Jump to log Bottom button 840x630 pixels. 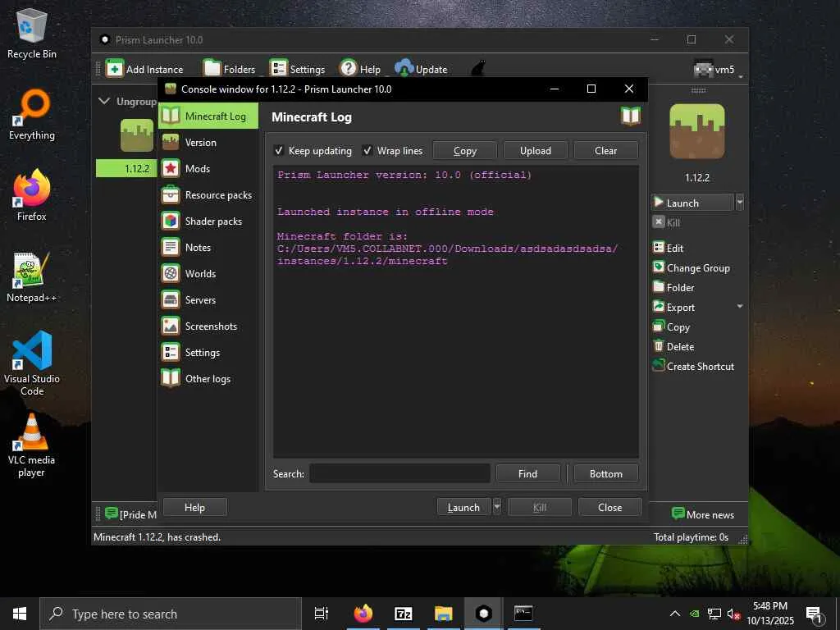tap(606, 473)
